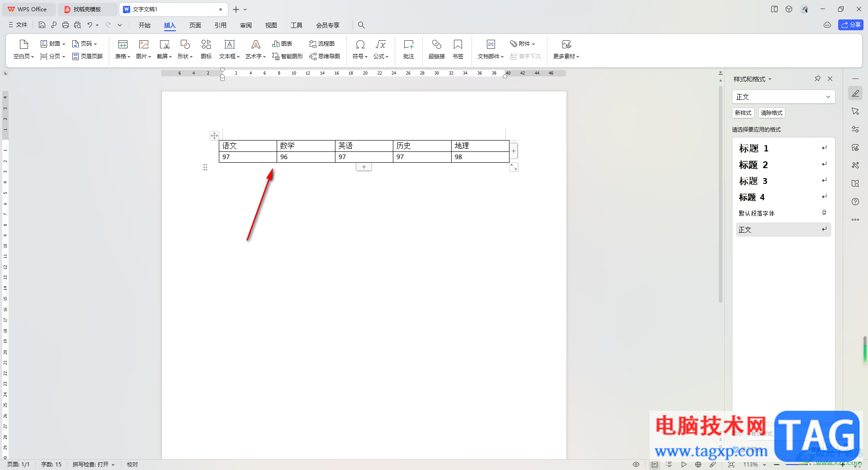This screenshot has height=470, width=868.
Task: Open 文档部件 document parts
Action: click(491, 49)
